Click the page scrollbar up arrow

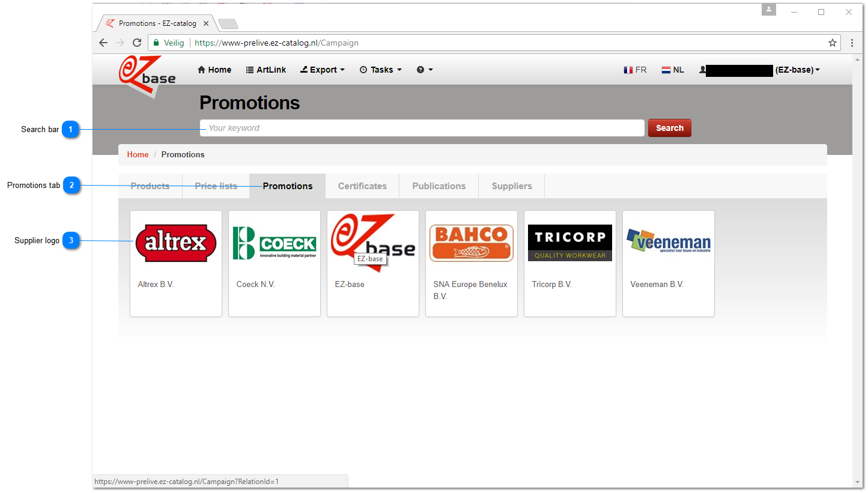click(857, 59)
